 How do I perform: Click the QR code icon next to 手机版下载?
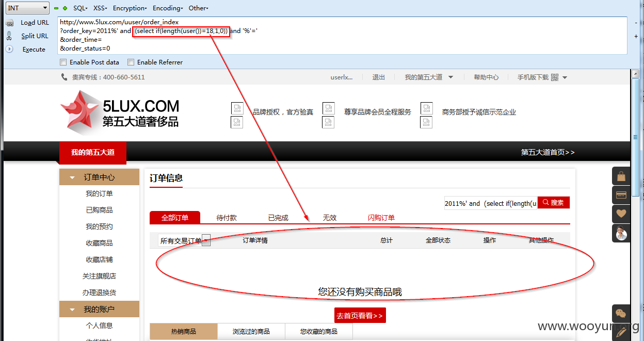tap(555, 77)
